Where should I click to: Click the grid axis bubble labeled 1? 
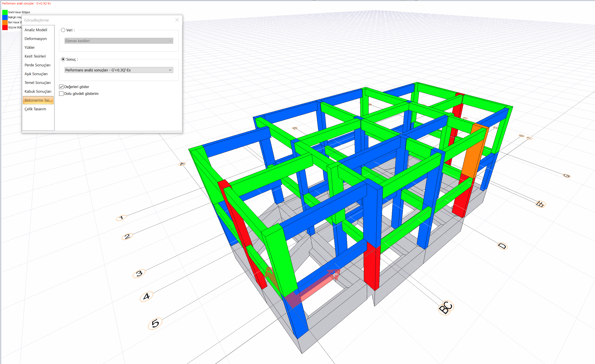(x=121, y=218)
